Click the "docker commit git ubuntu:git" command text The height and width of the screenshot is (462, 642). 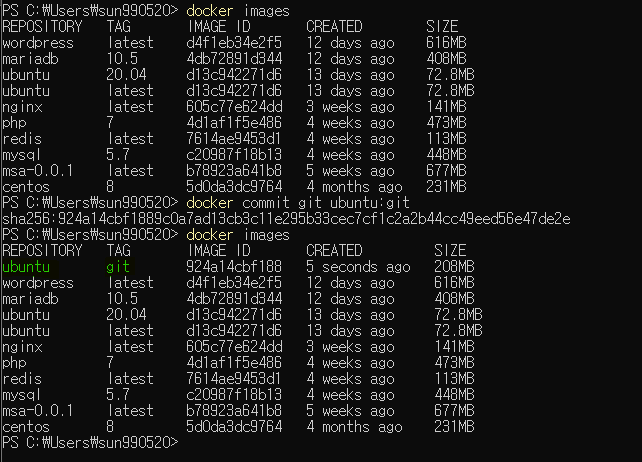point(298,203)
